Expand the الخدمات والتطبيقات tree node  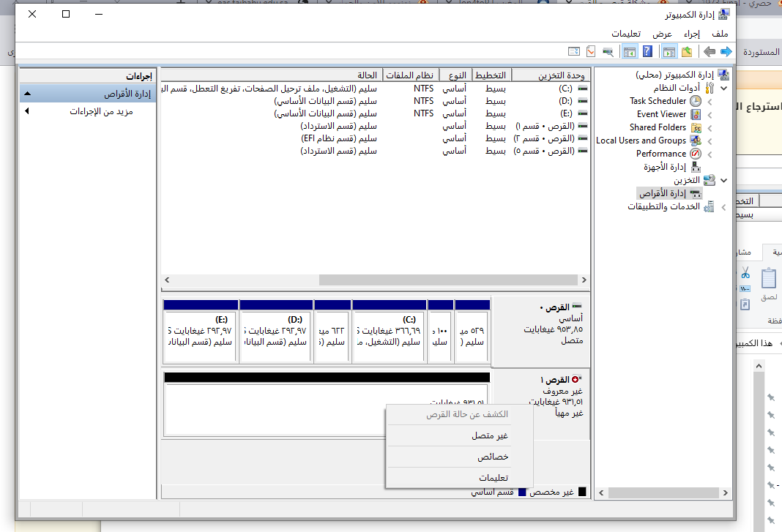point(723,207)
